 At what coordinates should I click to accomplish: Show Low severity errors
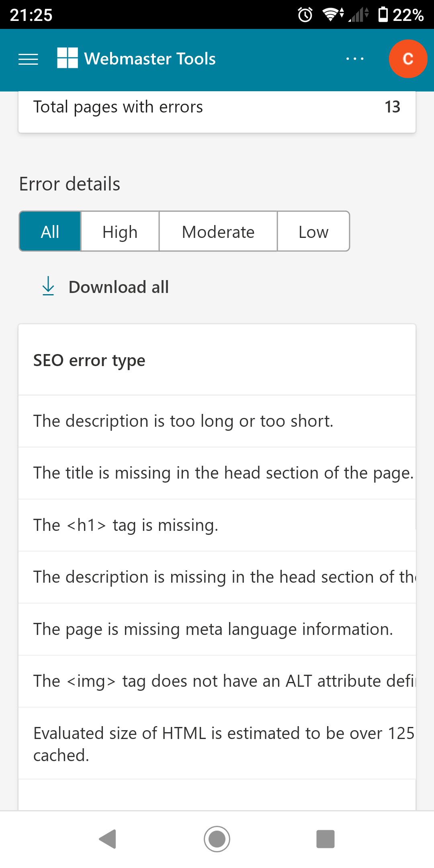coord(313,232)
